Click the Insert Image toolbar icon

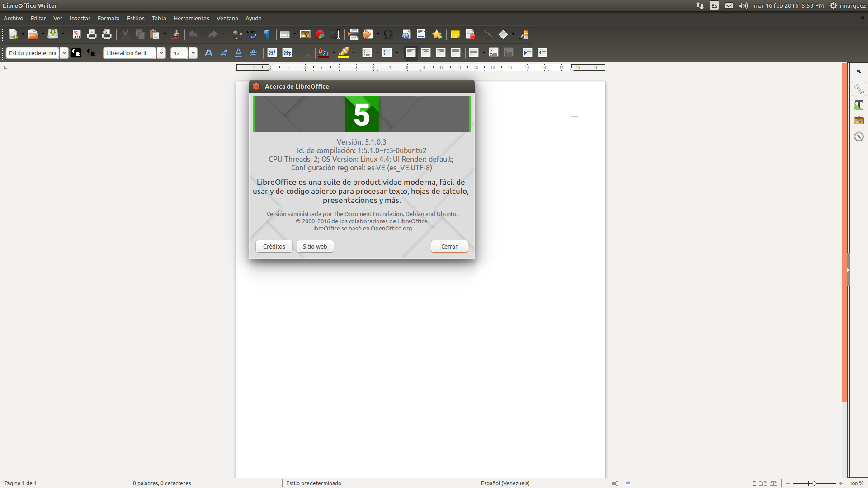305,35
